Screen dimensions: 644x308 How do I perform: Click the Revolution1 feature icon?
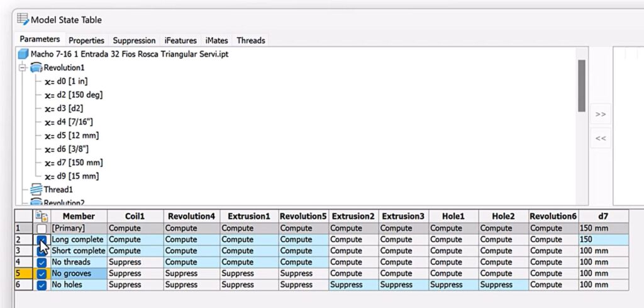point(36,67)
